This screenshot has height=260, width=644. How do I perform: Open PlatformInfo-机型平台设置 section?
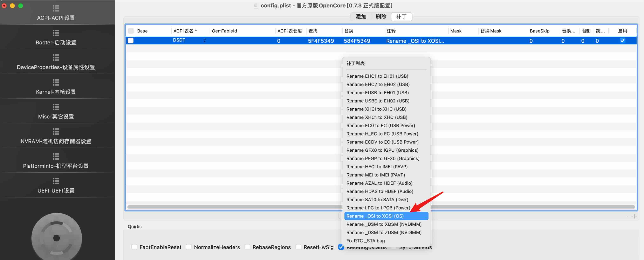56,166
